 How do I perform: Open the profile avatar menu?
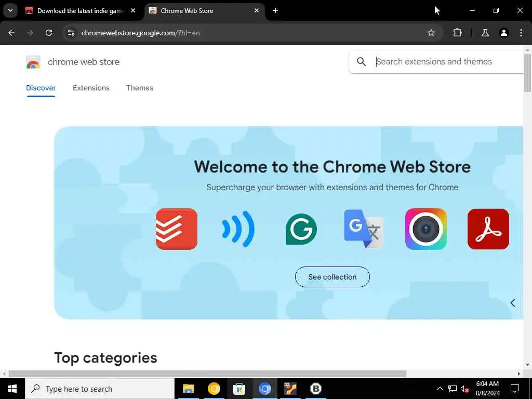[x=504, y=33]
